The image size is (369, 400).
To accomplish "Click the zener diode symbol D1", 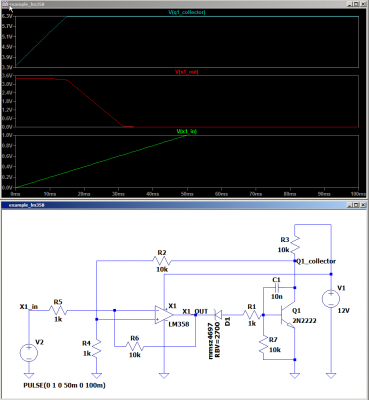I will 219,315.
